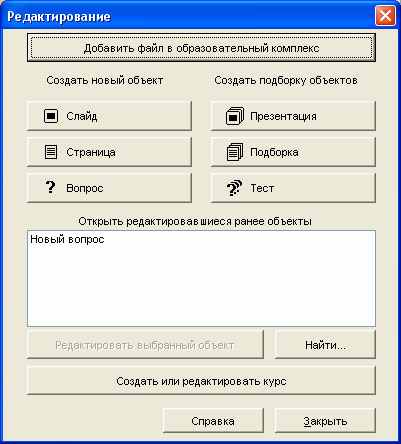This screenshot has height=444, width=401.
Task: Click Создать или редактировать курс
Action: click(201, 381)
